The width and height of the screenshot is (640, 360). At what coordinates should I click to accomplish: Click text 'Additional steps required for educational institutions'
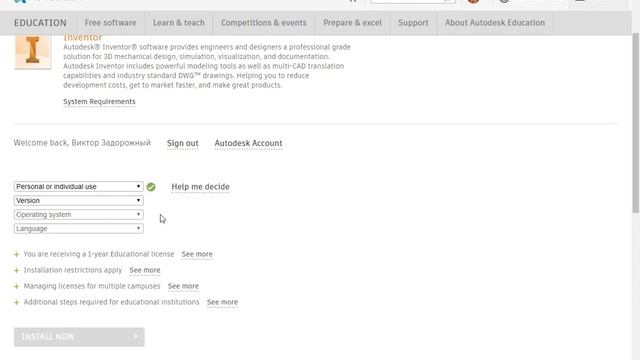pyautogui.click(x=111, y=302)
